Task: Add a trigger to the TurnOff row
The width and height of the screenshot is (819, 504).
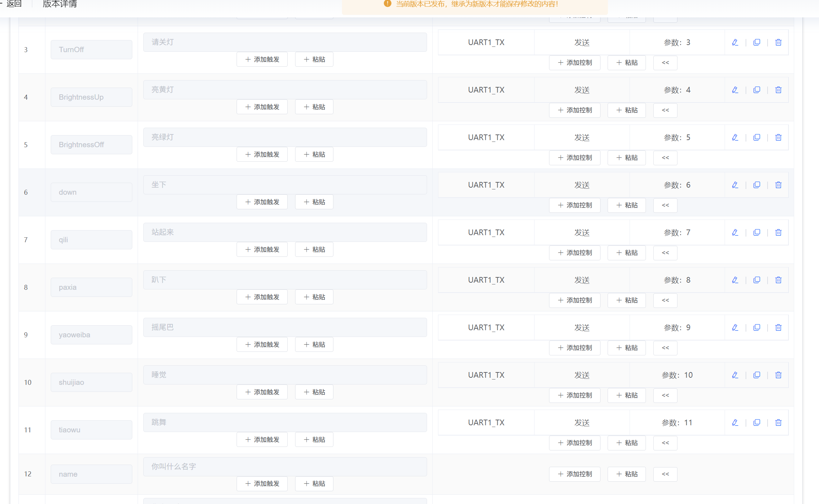Action: [x=262, y=60]
